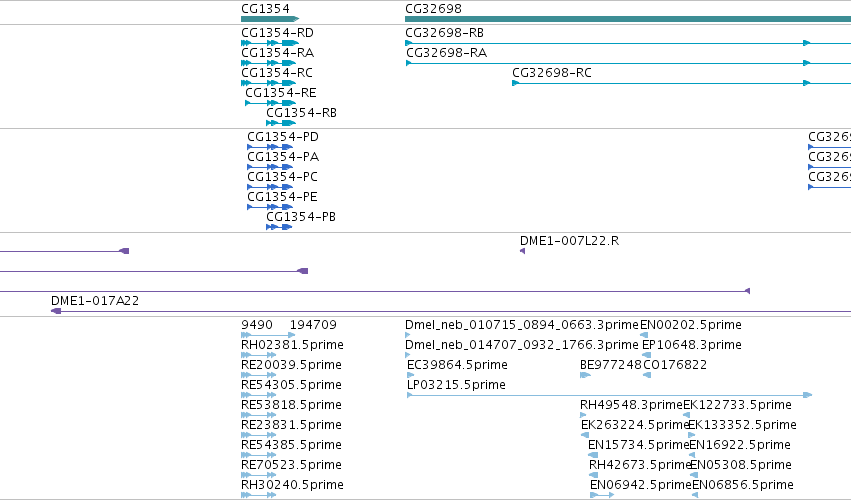The width and height of the screenshot is (851, 500).
Task: Click the DME1-017A22 clone label
Action: point(95,301)
